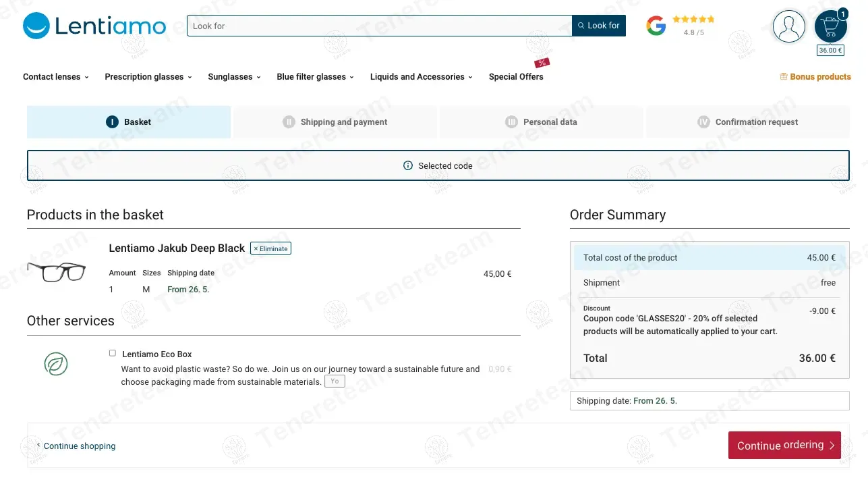Image resolution: width=868 pixels, height=480 pixels.
Task: Open the Lentiamo Jakub Deep Black product title
Action: point(177,248)
